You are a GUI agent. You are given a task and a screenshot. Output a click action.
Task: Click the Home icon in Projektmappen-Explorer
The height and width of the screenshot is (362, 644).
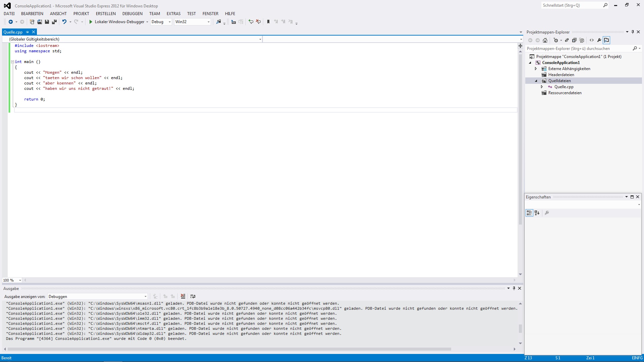click(x=545, y=40)
